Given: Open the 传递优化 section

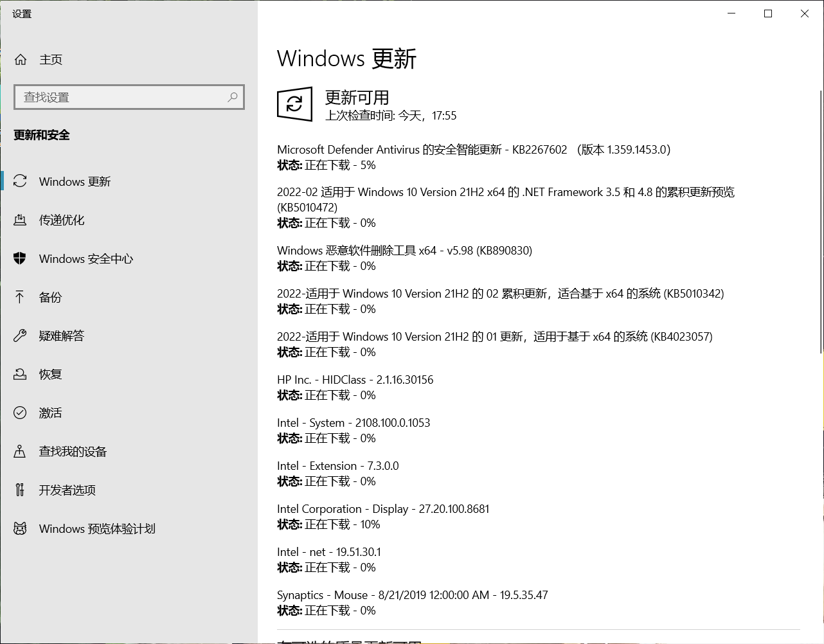Looking at the screenshot, I should pyautogui.click(x=129, y=220).
